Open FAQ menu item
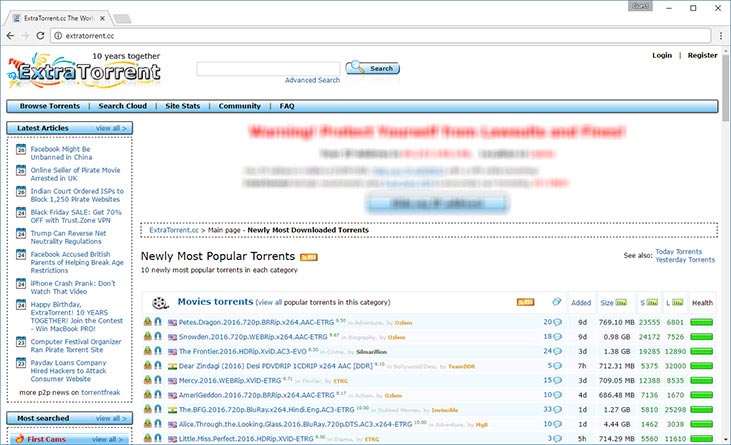The width and height of the screenshot is (731, 445). (x=287, y=106)
